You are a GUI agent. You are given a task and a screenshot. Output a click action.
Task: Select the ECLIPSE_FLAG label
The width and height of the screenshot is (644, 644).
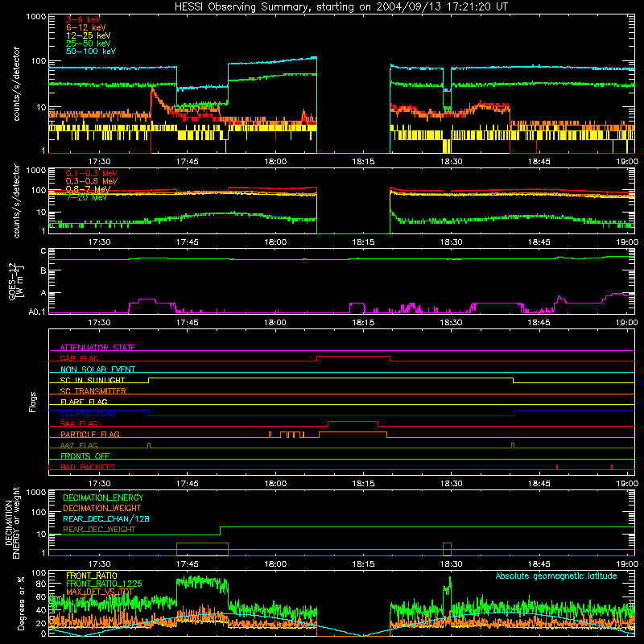click(88, 413)
